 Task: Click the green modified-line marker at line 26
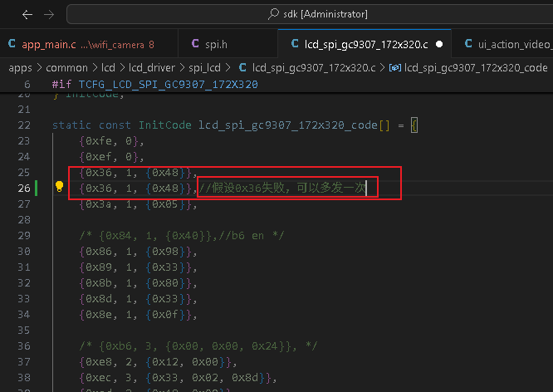[x=36, y=188]
